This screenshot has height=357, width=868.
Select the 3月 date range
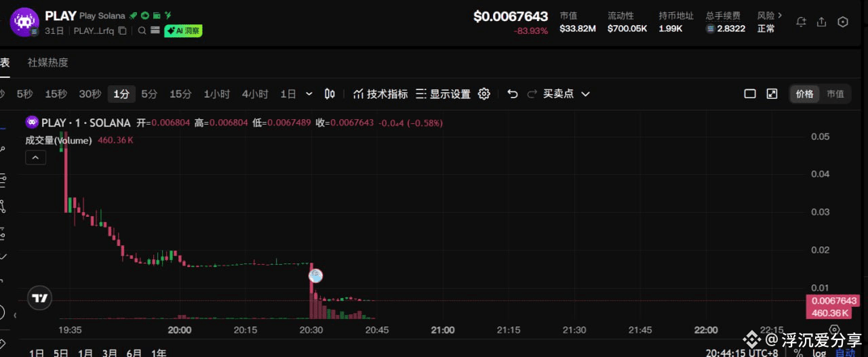tap(110, 353)
